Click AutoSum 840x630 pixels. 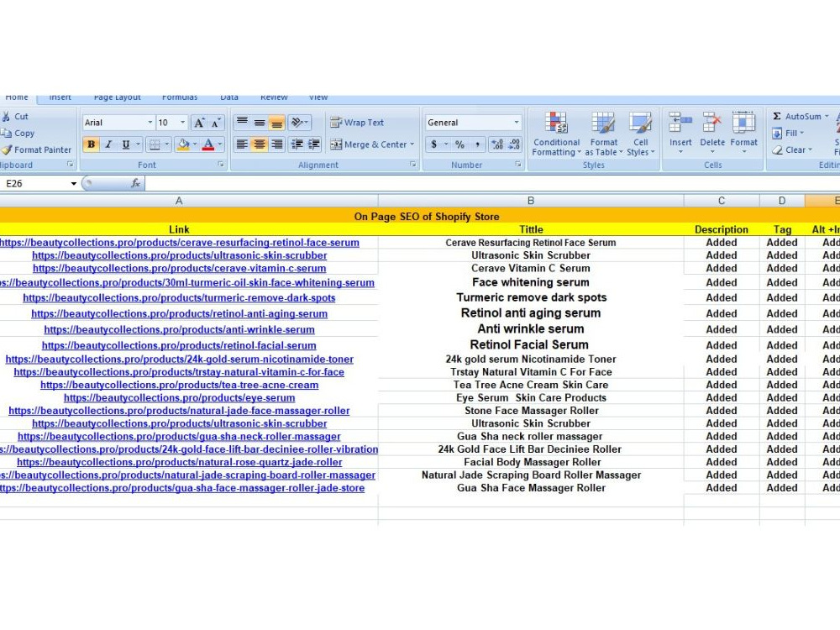tap(796, 116)
